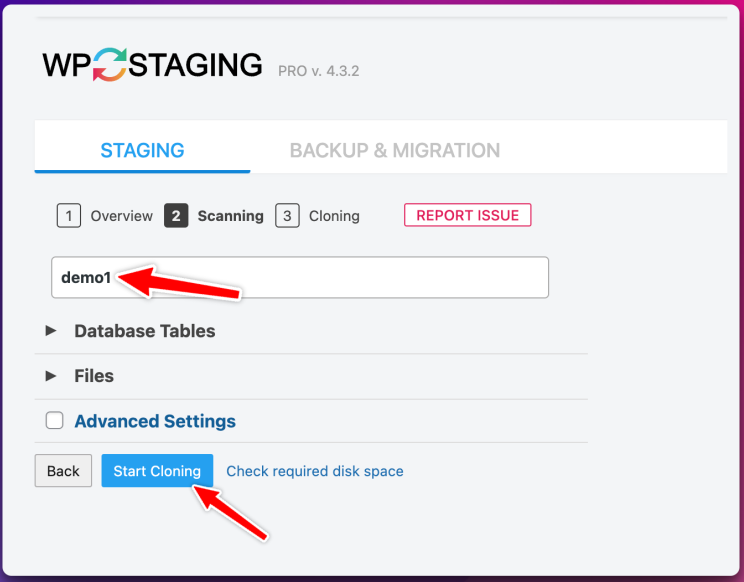Focus the demo1 site name field
Image resolution: width=744 pixels, height=582 pixels.
coord(300,277)
